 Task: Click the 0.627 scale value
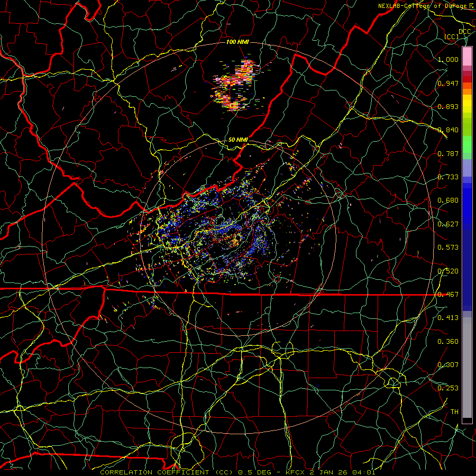point(448,224)
